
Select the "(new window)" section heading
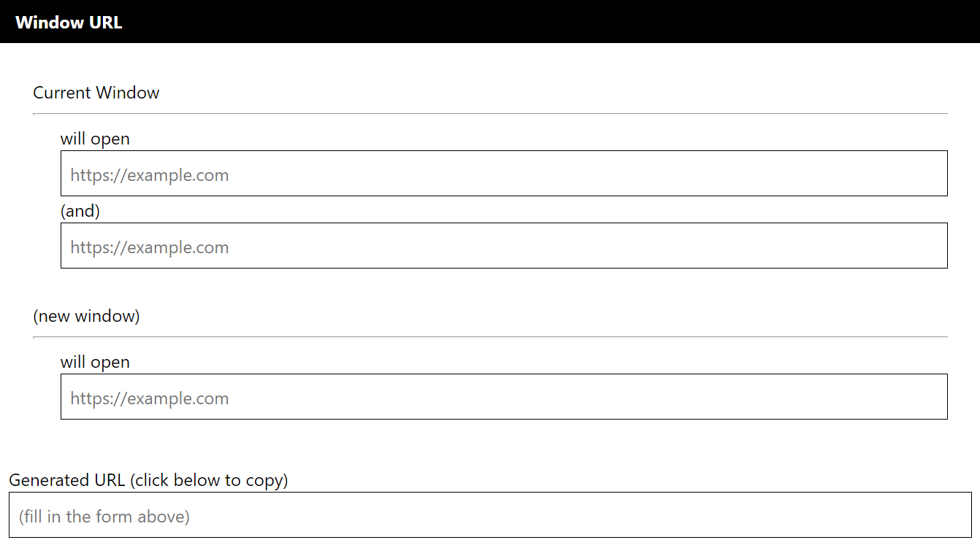[86, 315]
